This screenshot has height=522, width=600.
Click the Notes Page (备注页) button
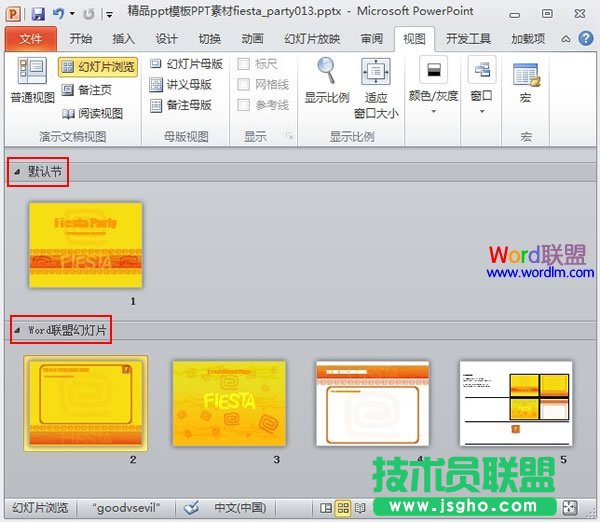pos(92,90)
